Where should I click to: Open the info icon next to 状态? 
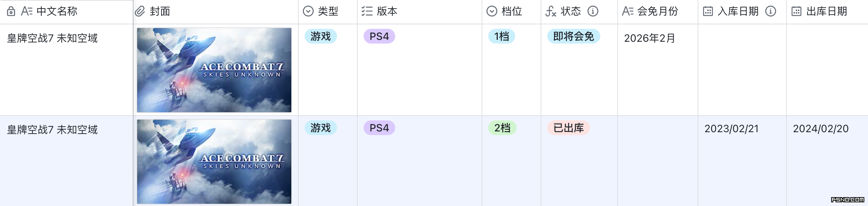[x=593, y=11]
